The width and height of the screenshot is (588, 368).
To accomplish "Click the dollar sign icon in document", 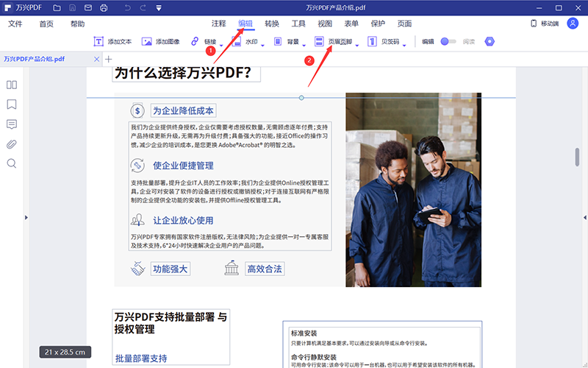I will [137, 111].
